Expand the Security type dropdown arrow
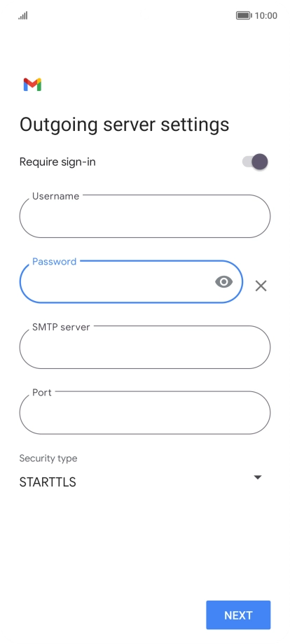This screenshot has width=290, height=644. click(258, 477)
